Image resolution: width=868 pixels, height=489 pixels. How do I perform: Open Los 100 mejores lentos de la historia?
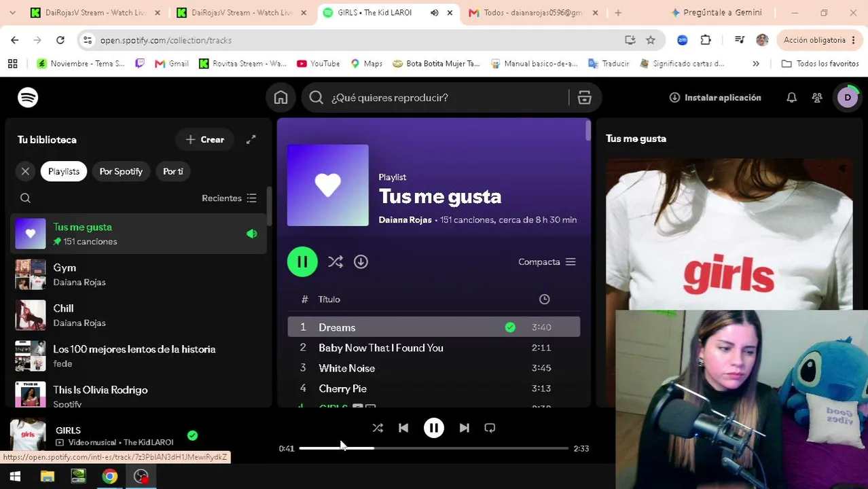click(x=139, y=356)
